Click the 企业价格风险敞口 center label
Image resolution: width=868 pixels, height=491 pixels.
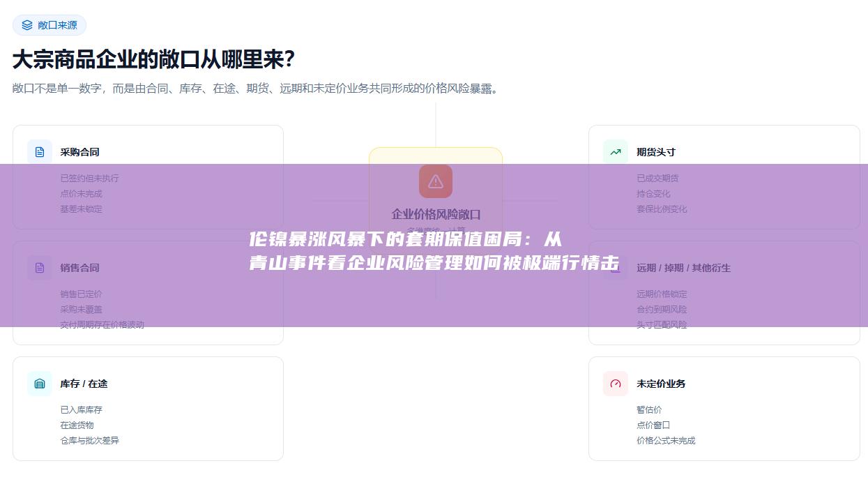click(436, 214)
